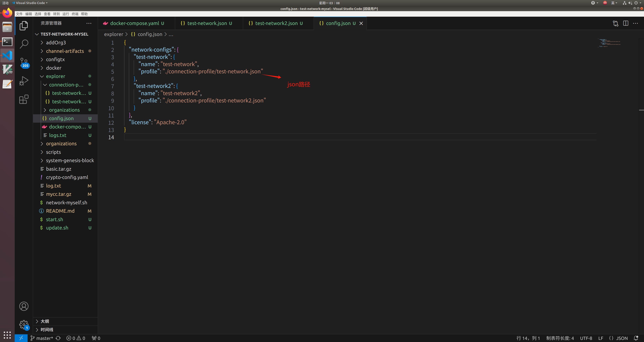Click master* branch in status bar
Screen dimensions: 644x342
42,338
